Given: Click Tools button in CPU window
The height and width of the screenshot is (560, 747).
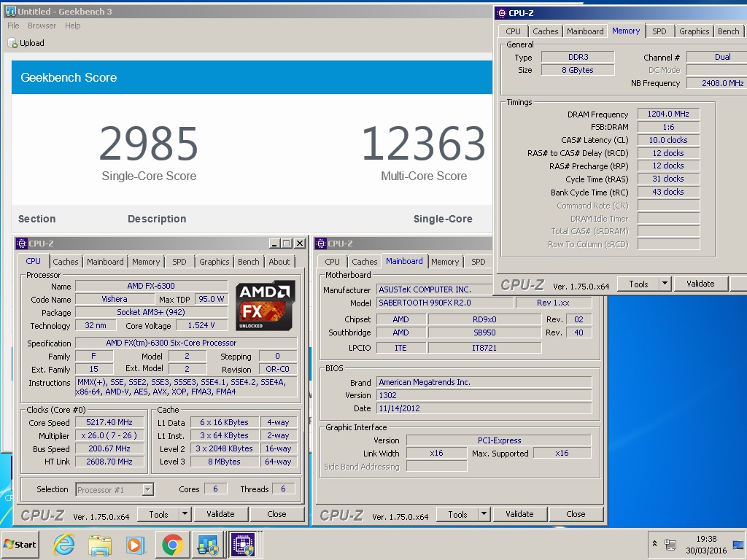Looking at the screenshot, I should pos(158,514).
